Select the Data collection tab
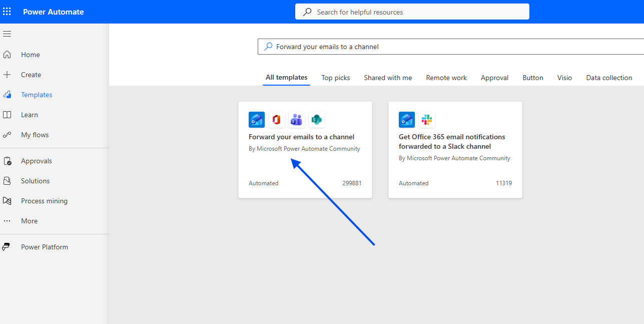The width and height of the screenshot is (644, 324). click(608, 78)
